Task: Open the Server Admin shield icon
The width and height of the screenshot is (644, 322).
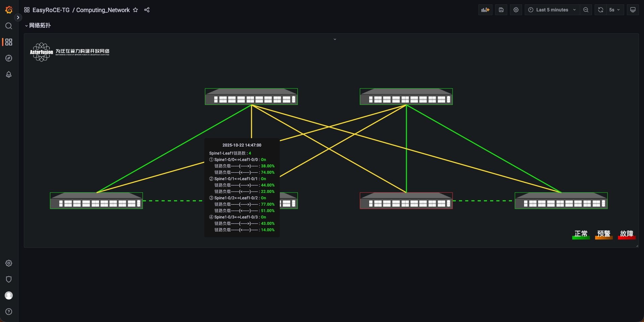Action: coord(9,279)
